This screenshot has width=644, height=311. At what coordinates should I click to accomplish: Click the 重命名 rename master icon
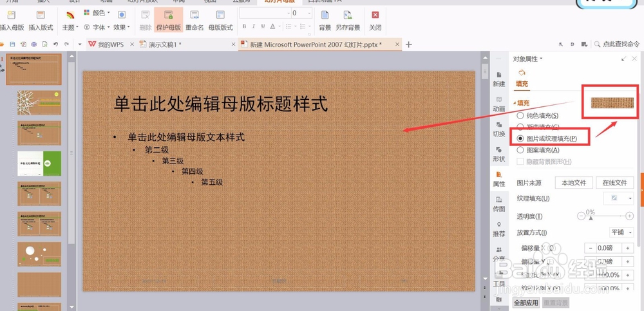(194, 15)
